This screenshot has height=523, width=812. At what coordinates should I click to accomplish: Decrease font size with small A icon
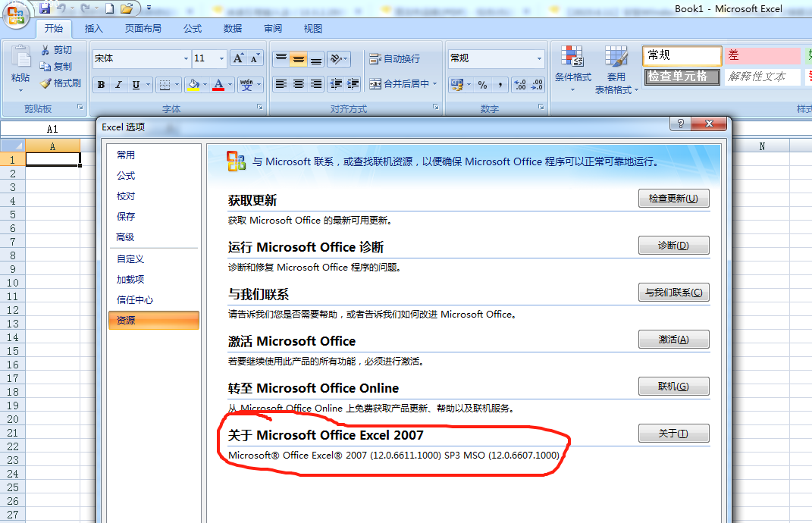(x=254, y=58)
